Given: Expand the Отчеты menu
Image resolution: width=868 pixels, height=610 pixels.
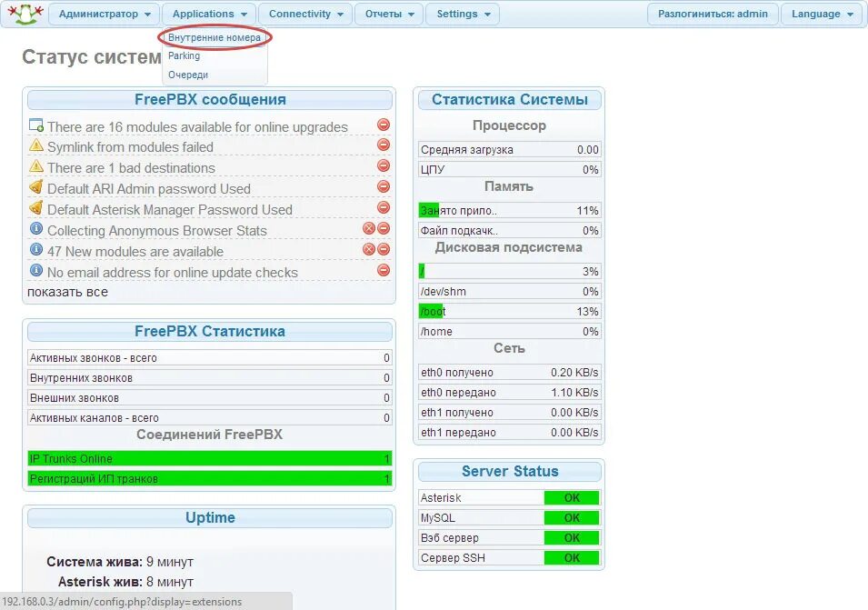Looking at the screenshot, I should click(x=389, y=14).
